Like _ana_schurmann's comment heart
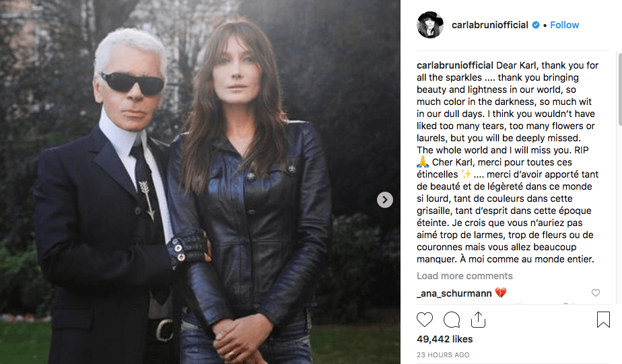 tap(596, 293)
